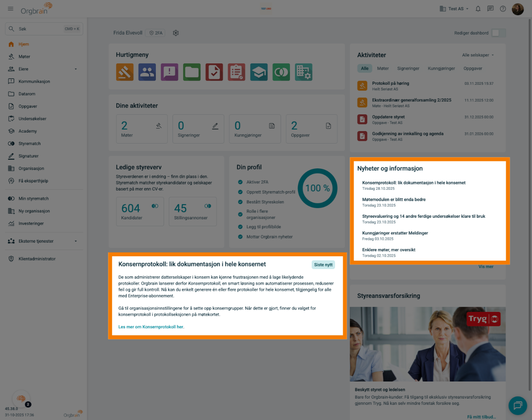Open building-gear shortcut in Hurtigmeny

304,72
